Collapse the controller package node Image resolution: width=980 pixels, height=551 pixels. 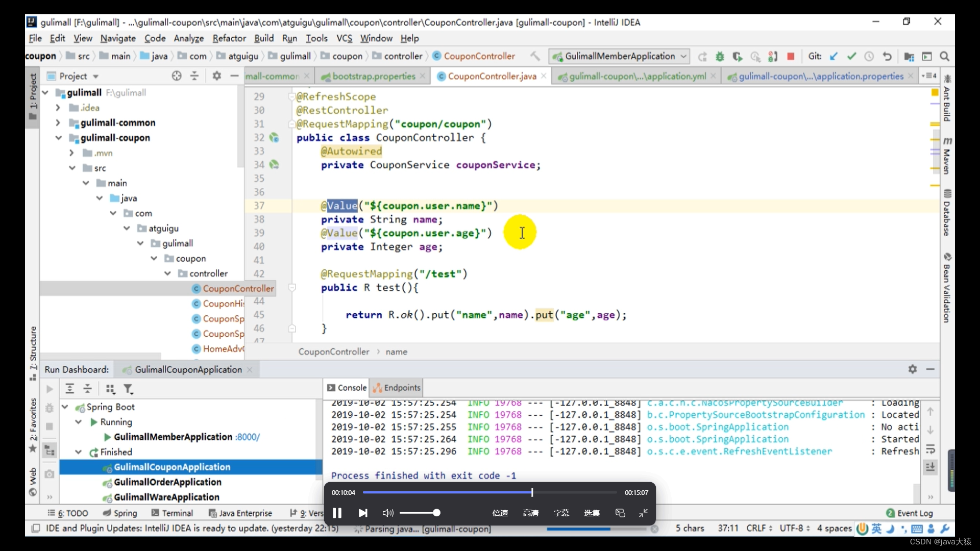pyautogui.click(x=167, y=273)
